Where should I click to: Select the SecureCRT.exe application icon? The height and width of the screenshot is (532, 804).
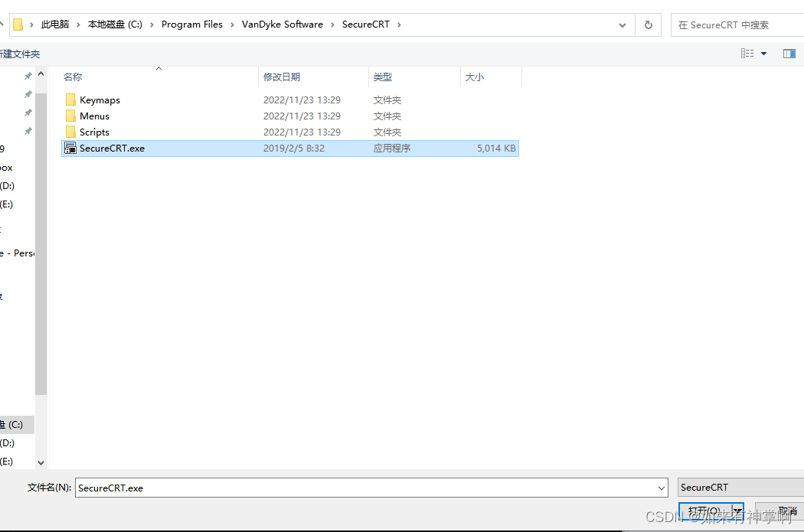tap(70, 148)
